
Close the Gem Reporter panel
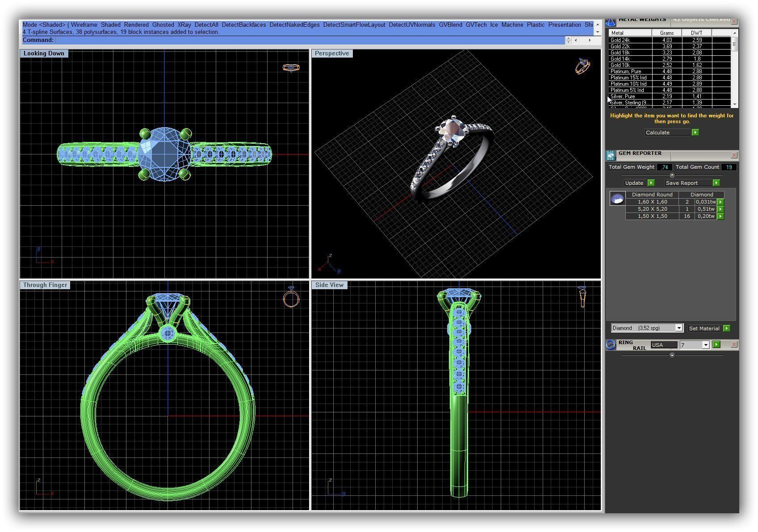click(x=734, y=155)
